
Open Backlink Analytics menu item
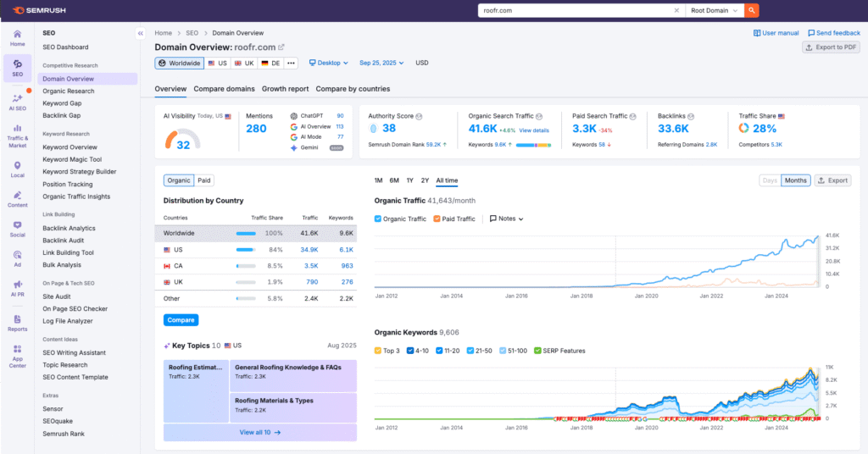[69, 228]
